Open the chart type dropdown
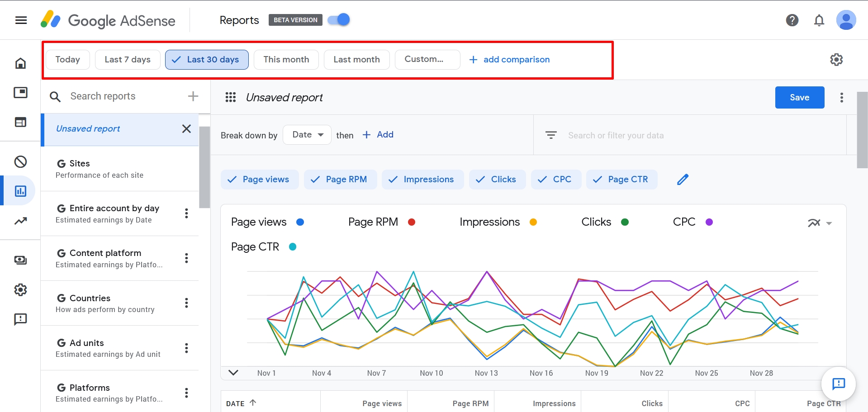This screenshot has height=412, width=868. [x=820, y=223]
